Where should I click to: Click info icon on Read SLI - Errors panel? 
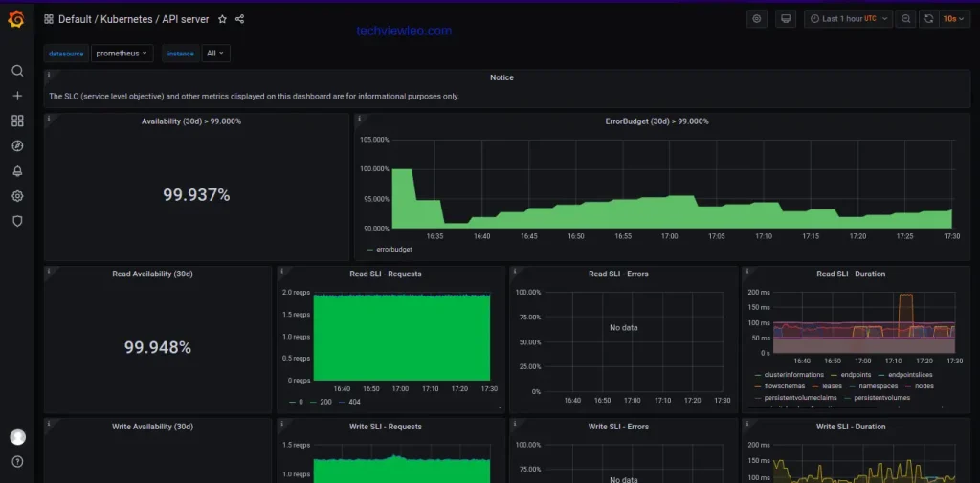514,271
